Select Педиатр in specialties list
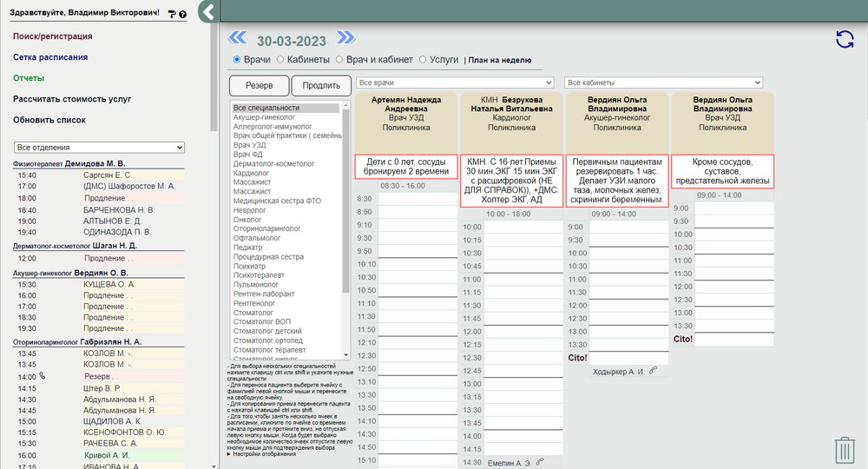868x469 pixels. pos(286,248)
